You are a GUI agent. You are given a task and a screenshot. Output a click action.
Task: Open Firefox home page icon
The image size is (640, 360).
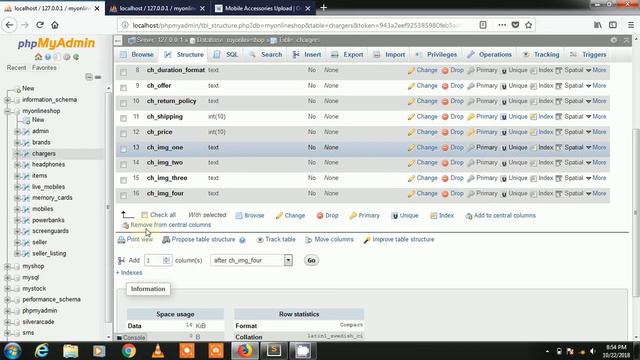(x=55, y=25)
